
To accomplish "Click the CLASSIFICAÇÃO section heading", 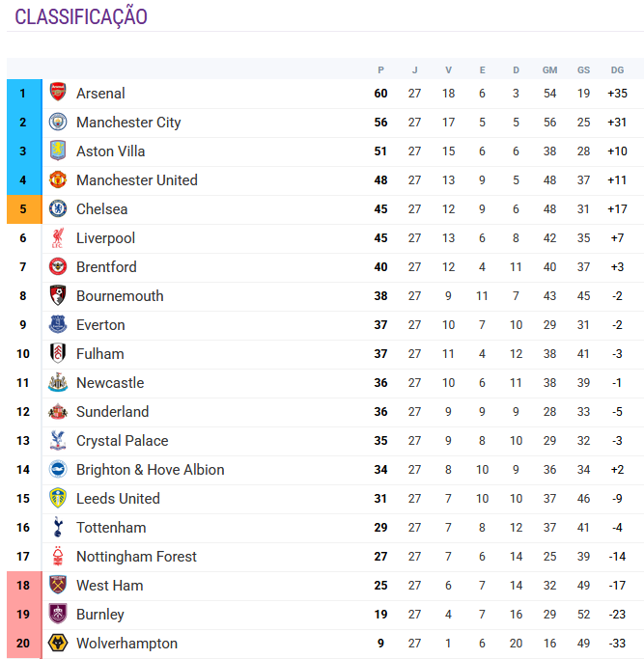I will [x=81, y=17].
